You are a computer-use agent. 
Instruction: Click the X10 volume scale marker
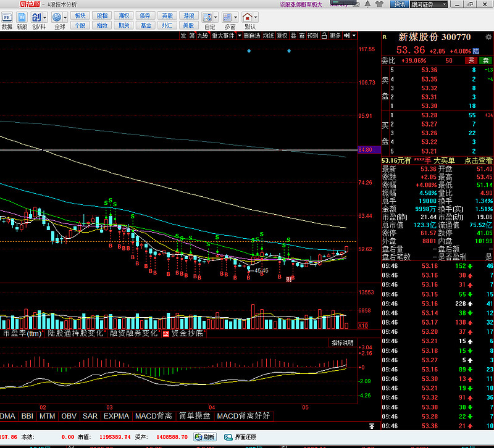[363, 326]
